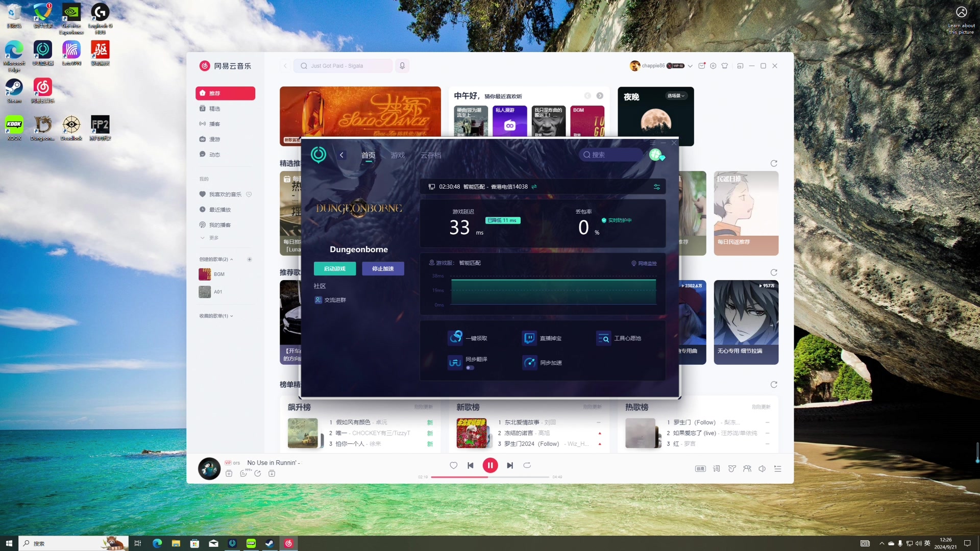
Task: Switch acceleration node arrows icon
Action: coord(534,187)
